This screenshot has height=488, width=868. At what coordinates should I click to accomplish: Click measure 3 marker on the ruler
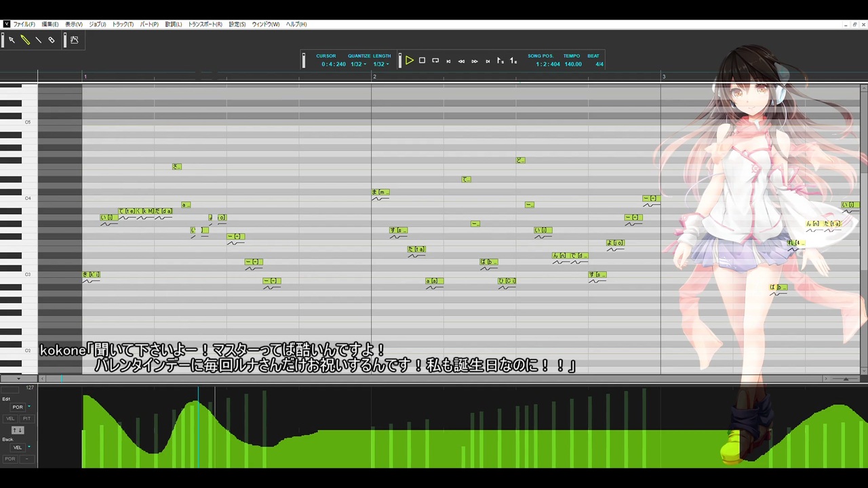coord(664,77)
